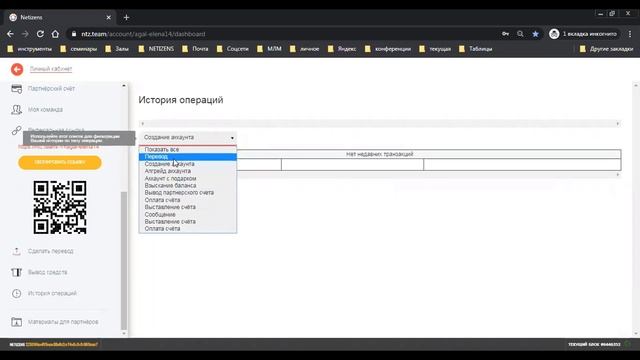
Task: Click the orange copy-link button
Action: click(60, 162)
